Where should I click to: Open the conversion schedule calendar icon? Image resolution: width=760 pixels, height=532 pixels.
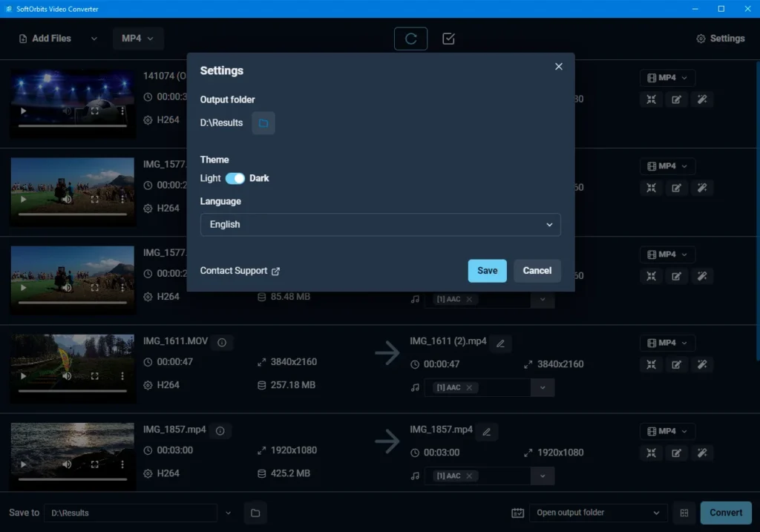(x=518, y=512)
